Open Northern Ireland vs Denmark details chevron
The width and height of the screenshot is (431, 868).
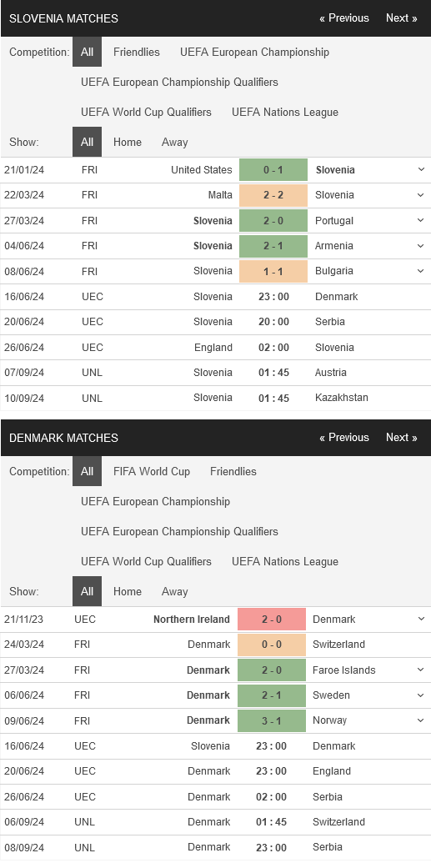pyautogui.click(x=421, y=619)
